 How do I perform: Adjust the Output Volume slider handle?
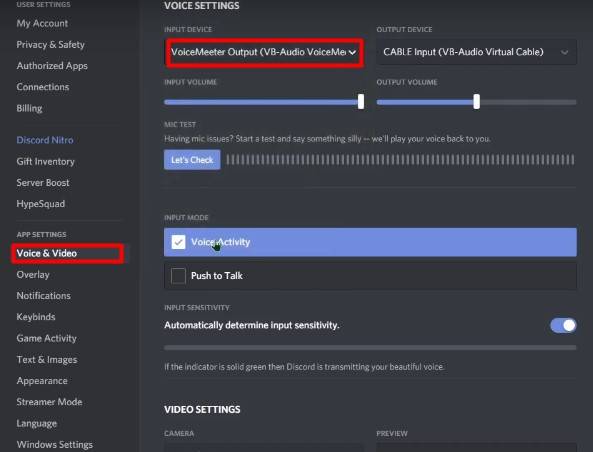click(x=477, y=102)
